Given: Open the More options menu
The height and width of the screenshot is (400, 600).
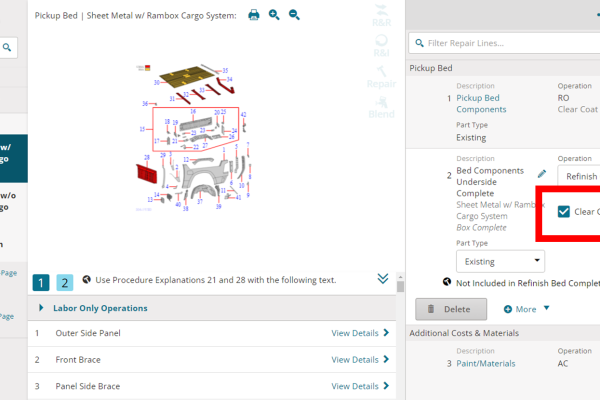Looking at the screenshot, I should 527,309.
